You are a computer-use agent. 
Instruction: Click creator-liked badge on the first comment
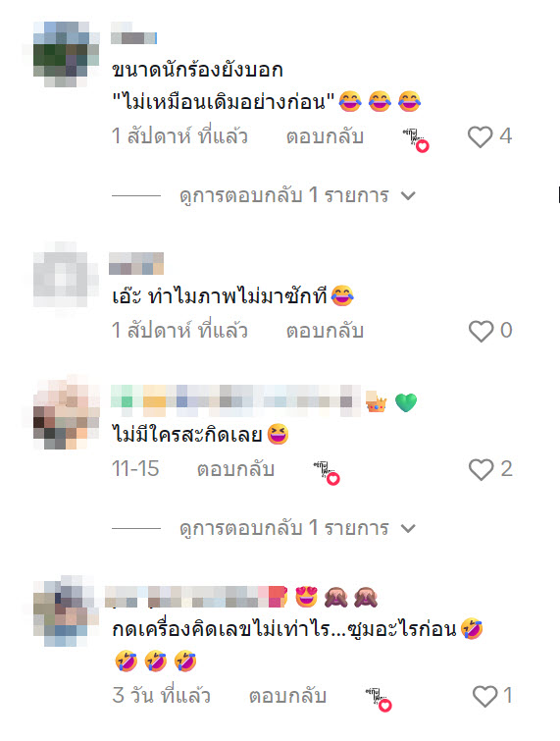click(416, 139)
